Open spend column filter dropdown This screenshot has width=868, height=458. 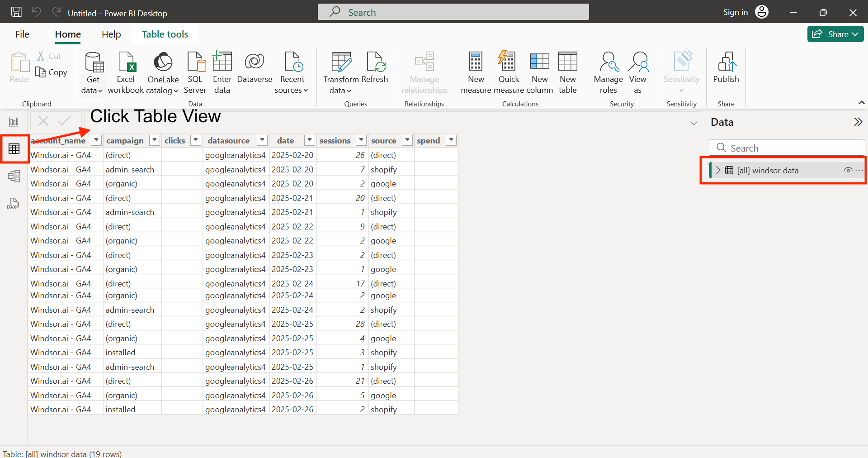coord(451,140)
